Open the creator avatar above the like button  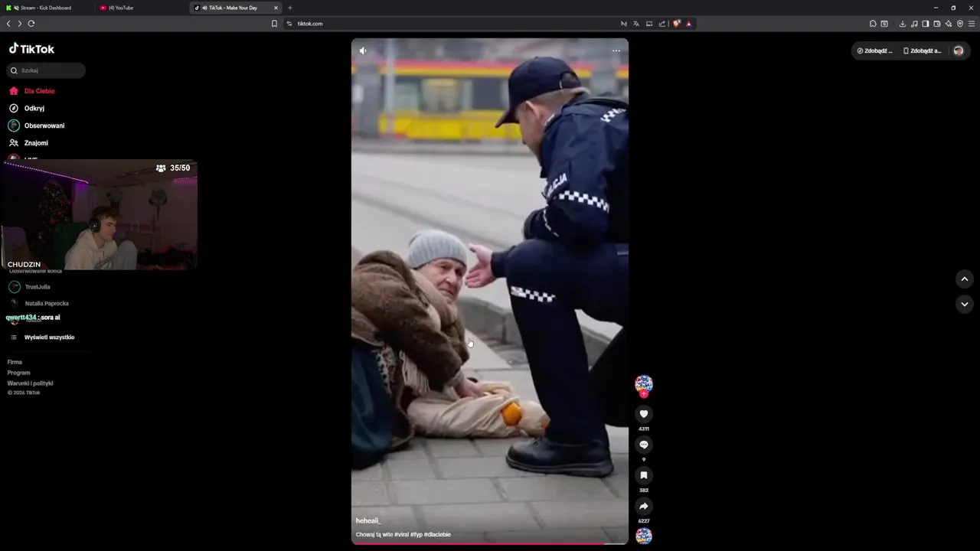pos(644,384)
